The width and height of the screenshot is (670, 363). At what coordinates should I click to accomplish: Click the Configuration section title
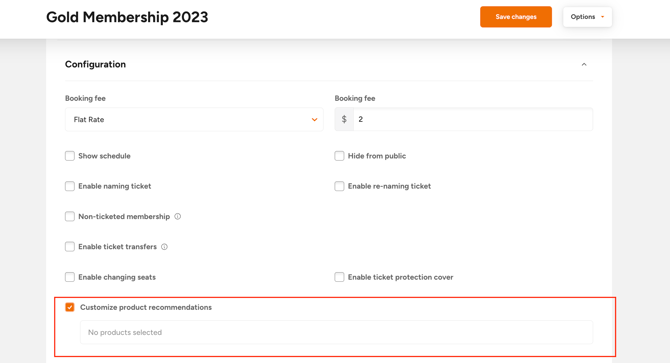95,64
